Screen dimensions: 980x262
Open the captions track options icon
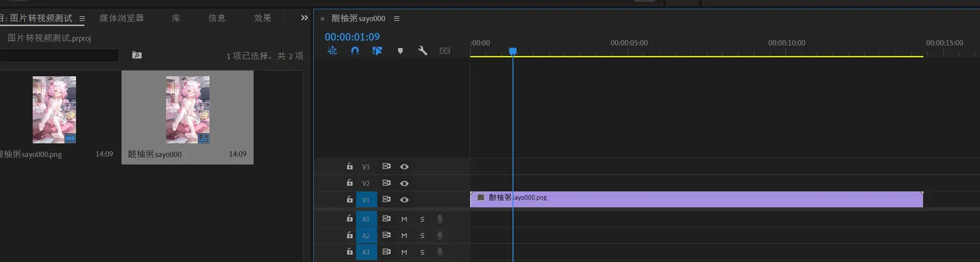(445, 51)
